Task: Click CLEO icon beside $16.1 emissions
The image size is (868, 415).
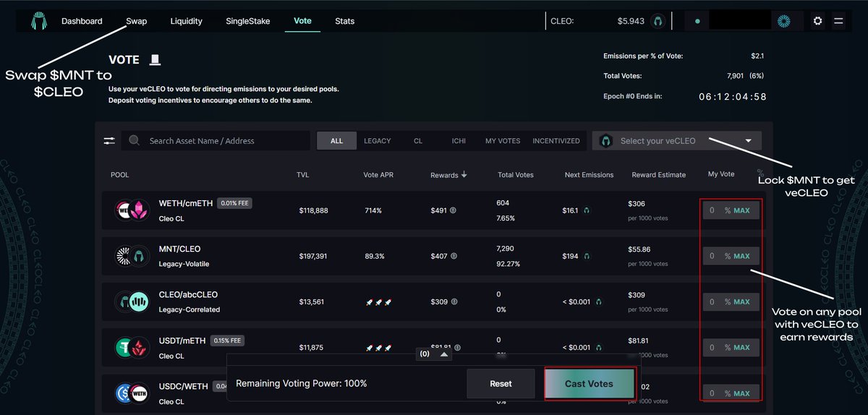Action: point(587,210)
